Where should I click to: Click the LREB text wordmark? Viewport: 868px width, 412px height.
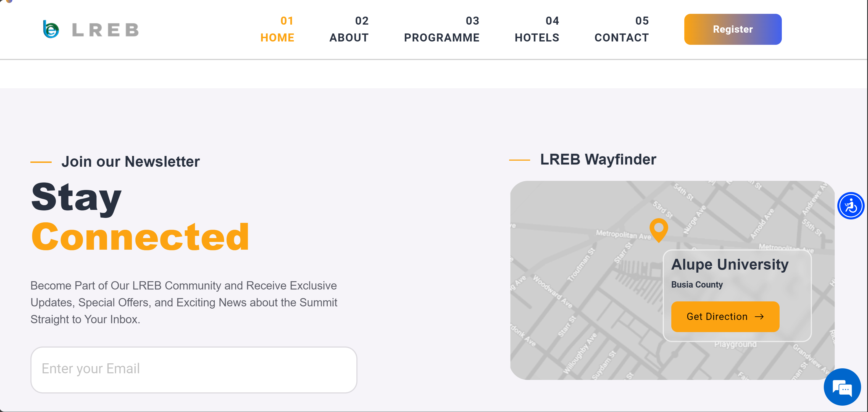click(106, 30)
